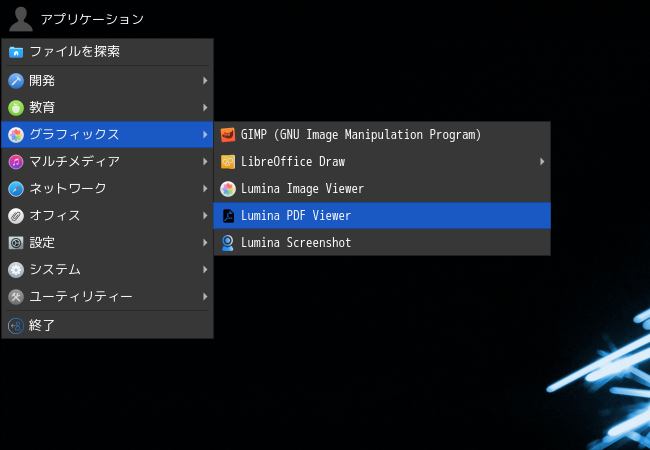Open the 設定 category label
Screen dimensions: 650x450
(42, 243)
